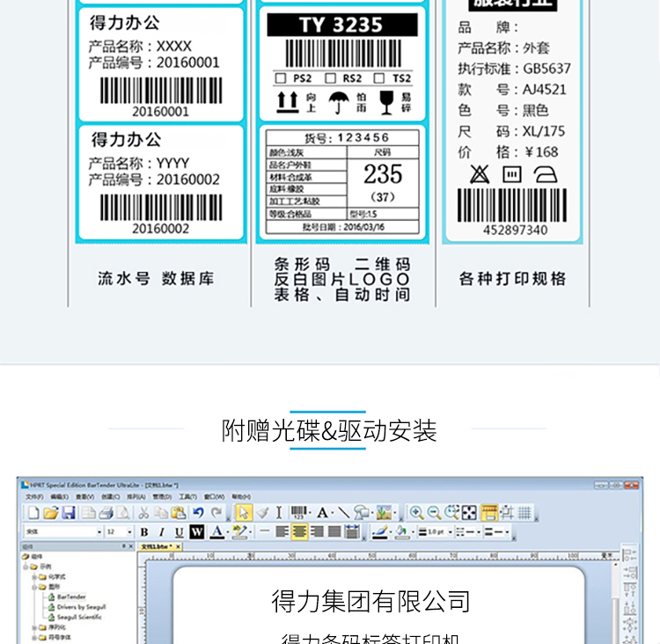Open the font size 12 dropdown

click(129, 532)
